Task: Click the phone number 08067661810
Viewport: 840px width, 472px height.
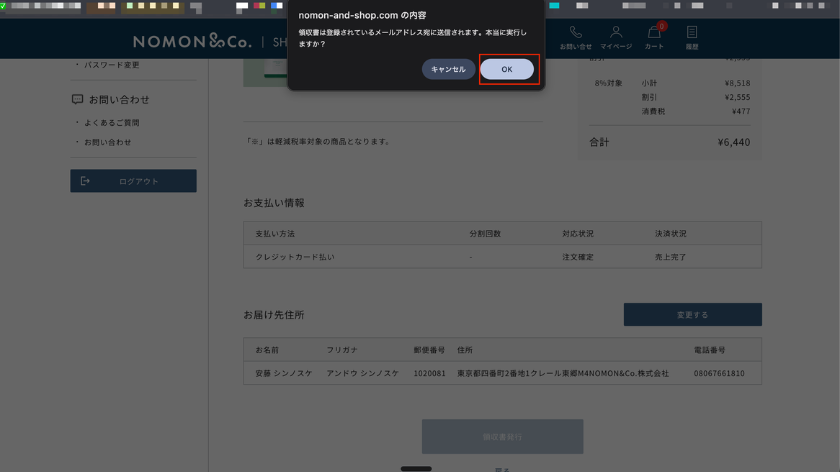Action: (x=719, y=373)
